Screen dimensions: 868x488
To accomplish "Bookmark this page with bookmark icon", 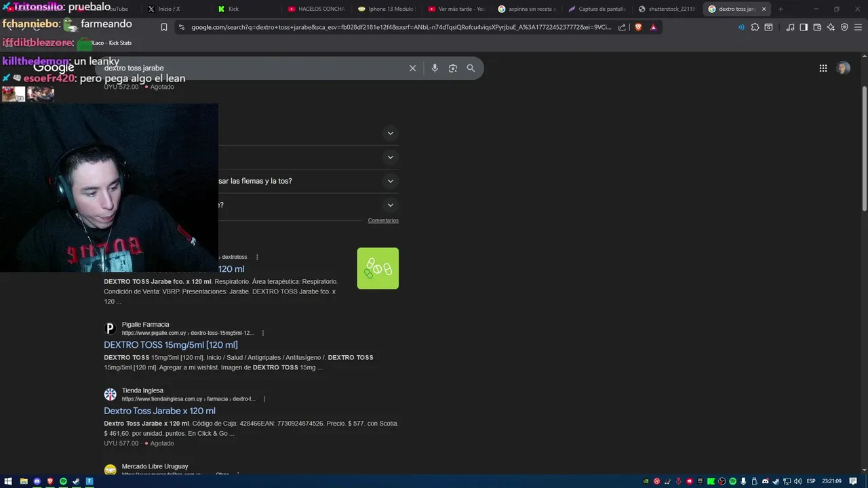I will pyautogui.click(x=164, y=27).
